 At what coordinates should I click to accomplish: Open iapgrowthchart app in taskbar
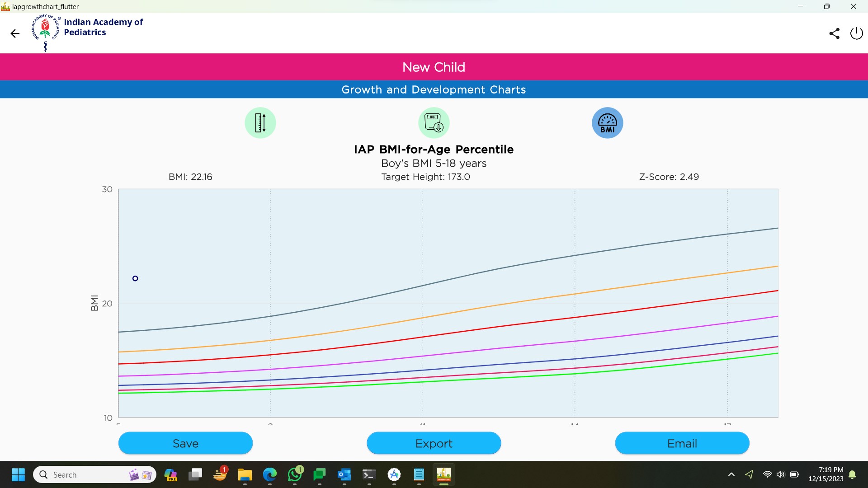pos(444,474)
